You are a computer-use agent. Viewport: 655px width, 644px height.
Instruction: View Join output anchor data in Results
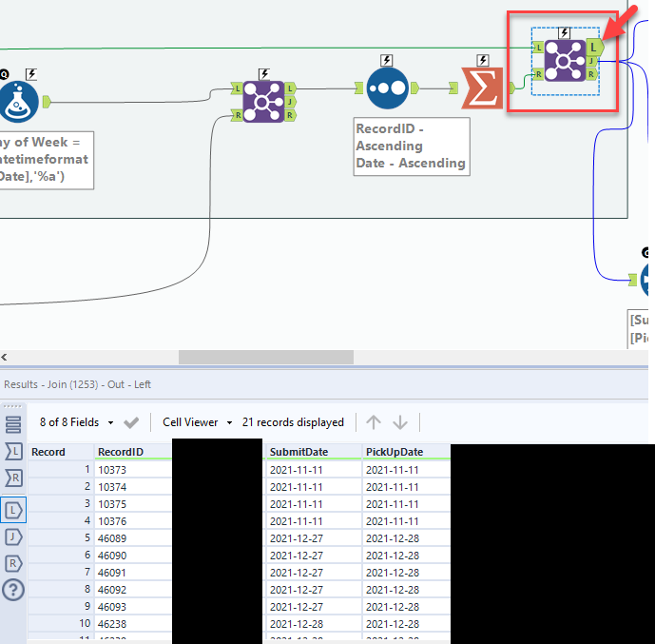pyautogui.click(x=13, y=537)
